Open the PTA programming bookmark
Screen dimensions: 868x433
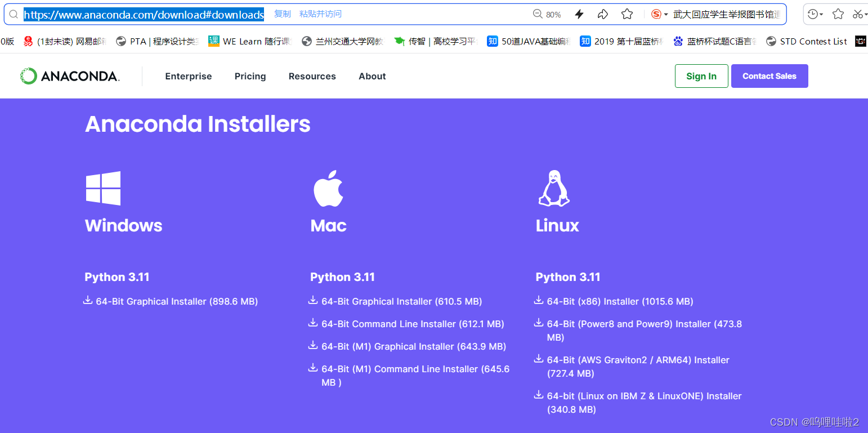click(x=158, y=41)
